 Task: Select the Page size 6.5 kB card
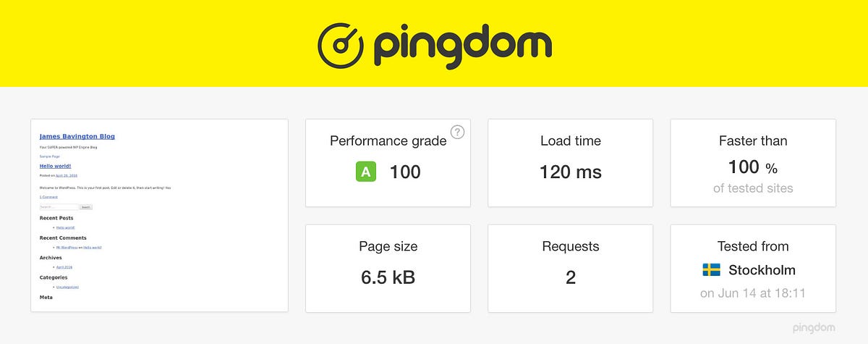pyautogui.click(x=388, y=269)
